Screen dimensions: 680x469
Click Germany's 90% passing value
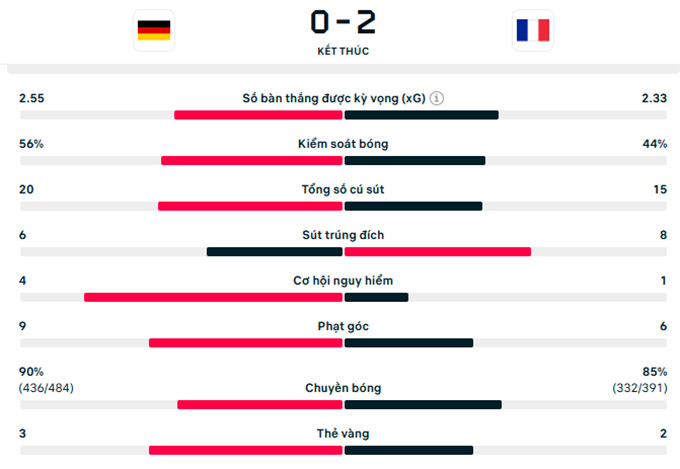(31, 372)
